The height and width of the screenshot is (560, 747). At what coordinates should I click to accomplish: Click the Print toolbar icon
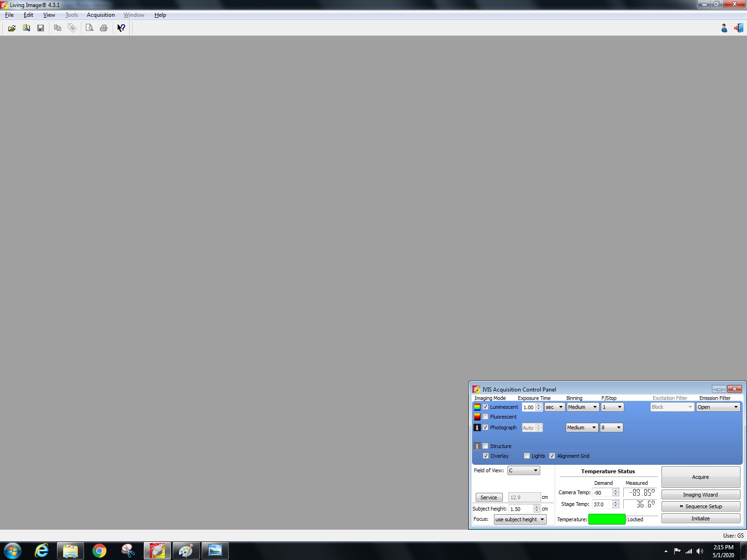point(104,28)
